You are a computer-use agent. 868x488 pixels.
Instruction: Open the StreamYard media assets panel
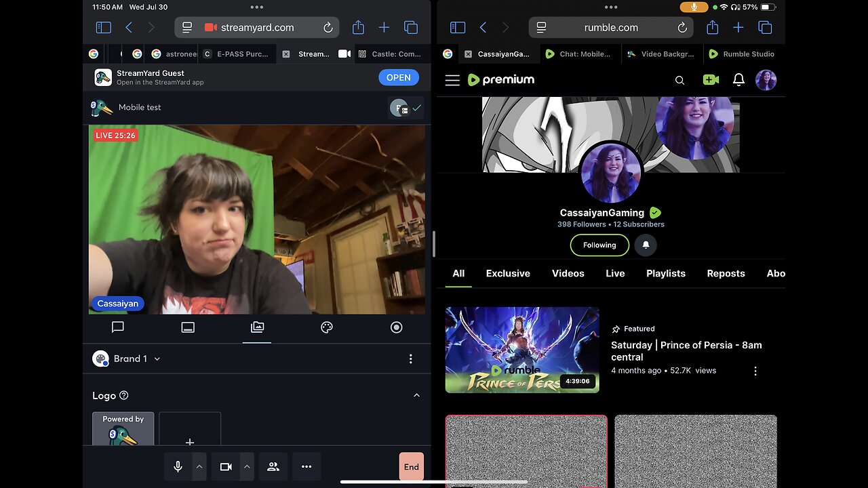(x=257, y=327)
